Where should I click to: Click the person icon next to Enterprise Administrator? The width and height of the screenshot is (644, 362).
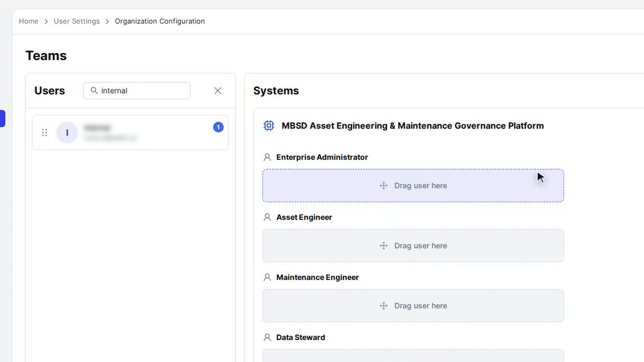pos(267,157)
